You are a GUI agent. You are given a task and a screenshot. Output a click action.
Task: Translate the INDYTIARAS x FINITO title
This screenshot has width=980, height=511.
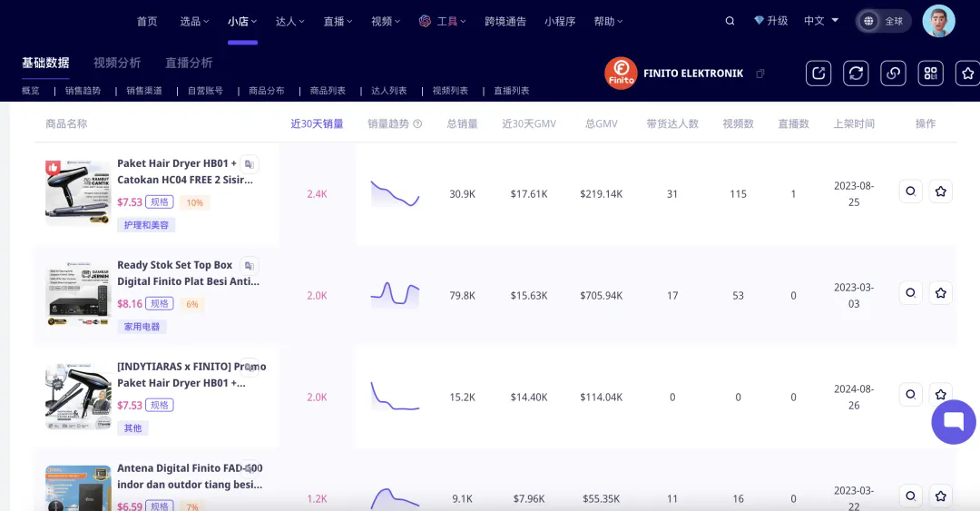click(250, 368)
